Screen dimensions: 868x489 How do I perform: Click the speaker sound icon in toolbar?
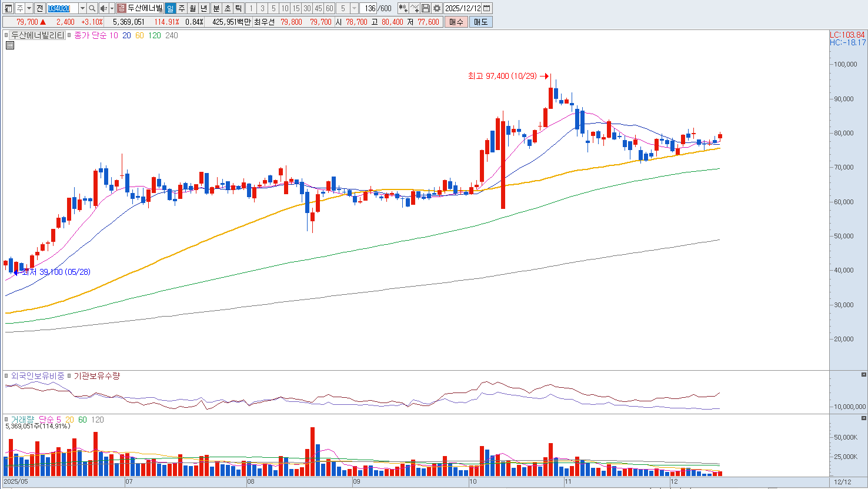point(104,8)
